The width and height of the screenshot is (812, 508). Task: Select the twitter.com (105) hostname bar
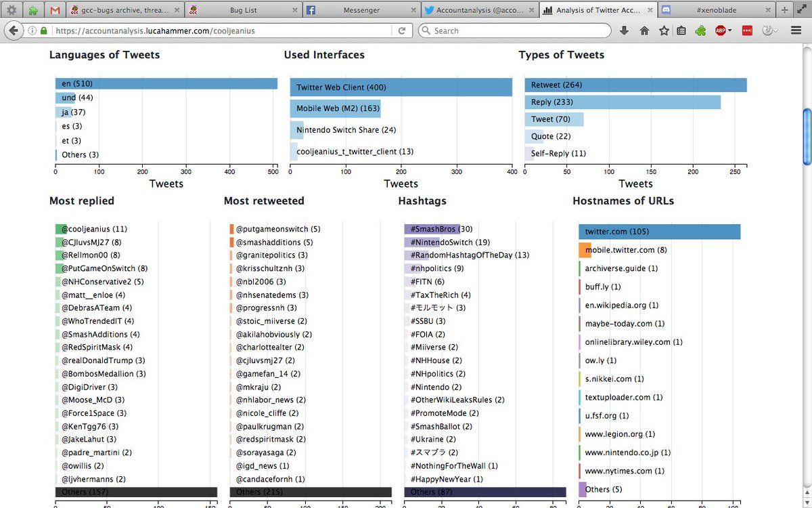coord(660,232)
